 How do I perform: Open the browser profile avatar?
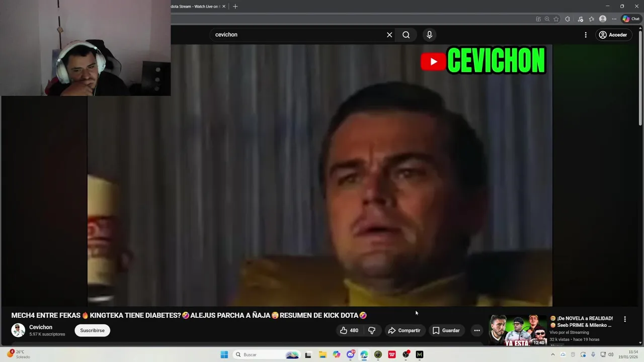pyautogui.click(x=603, y=19)
